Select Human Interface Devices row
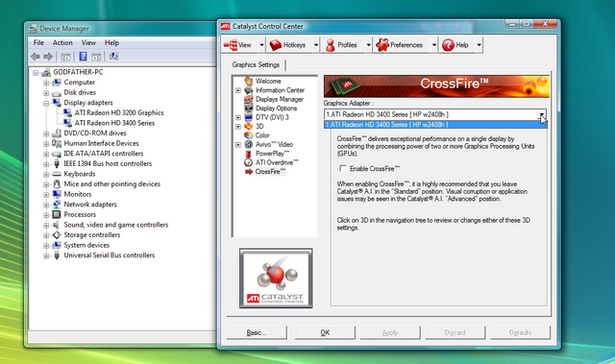Screen dimensions: 615x364 point(101,143)
